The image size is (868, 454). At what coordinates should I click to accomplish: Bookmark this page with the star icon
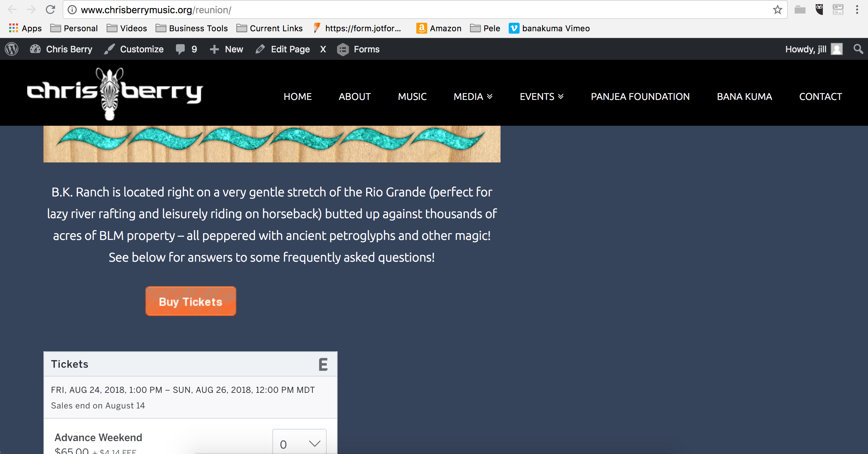pyautogui.click(x=777, y=10)
